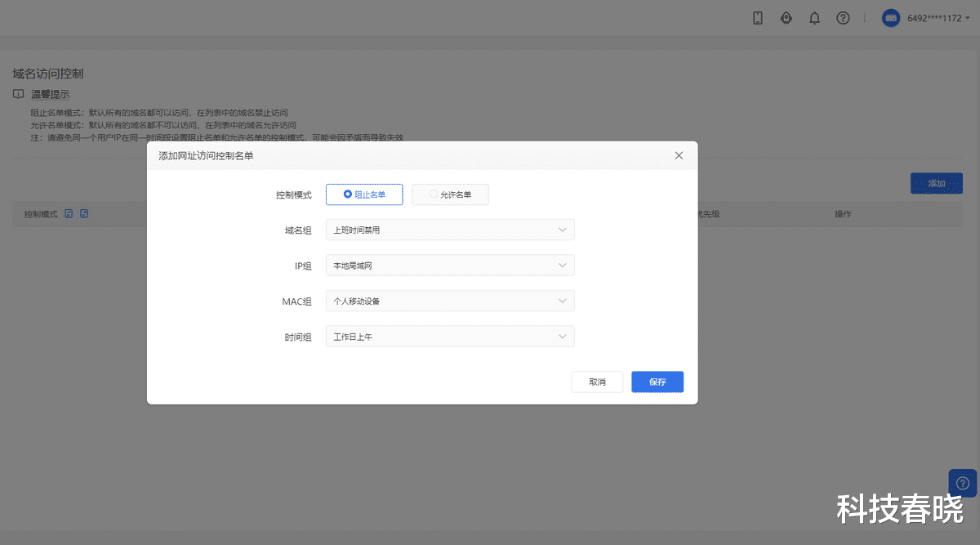
Task: Select the 阻止名单 radio option
Action: pos(364,194)
